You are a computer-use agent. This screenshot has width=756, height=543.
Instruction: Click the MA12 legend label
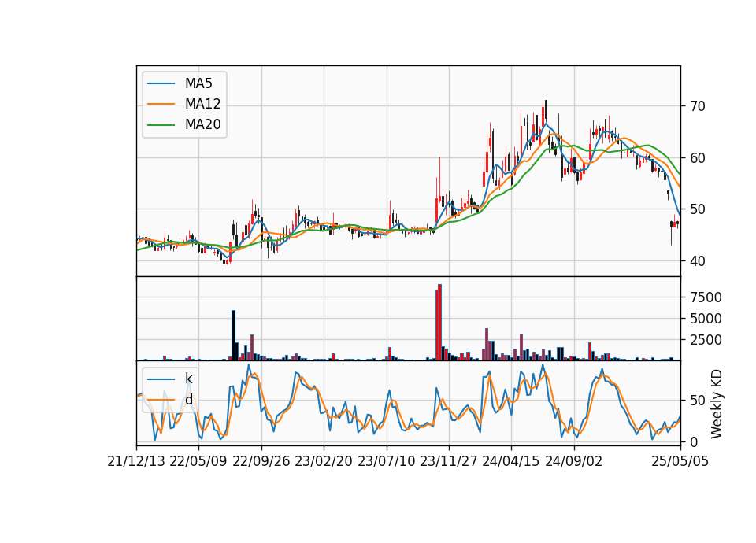click(x=202, y=104)
